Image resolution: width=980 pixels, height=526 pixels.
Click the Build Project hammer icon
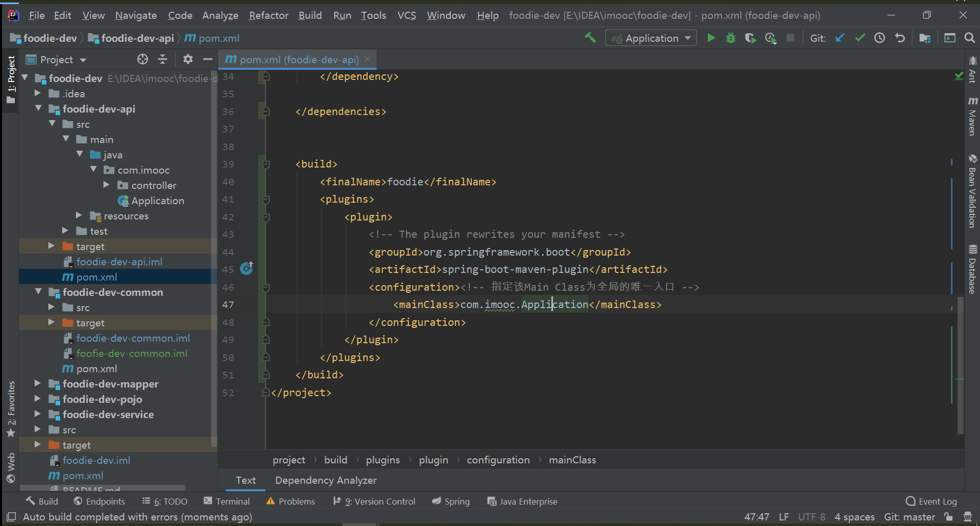590,38
